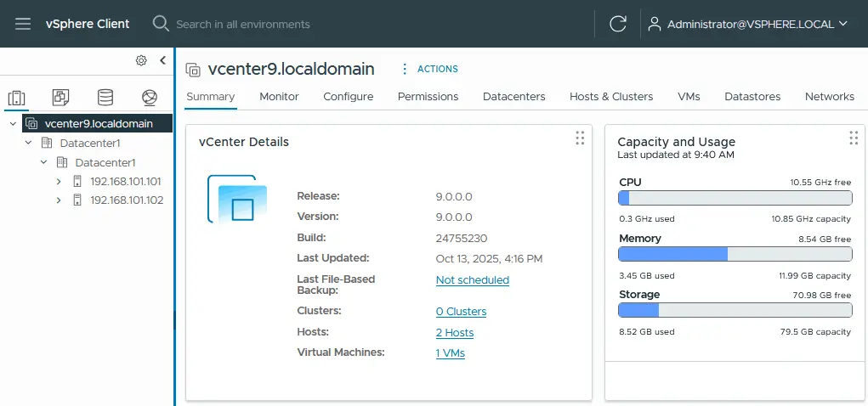
Task: Click the 11.99 GB capacity text
Action: point(814,275)
